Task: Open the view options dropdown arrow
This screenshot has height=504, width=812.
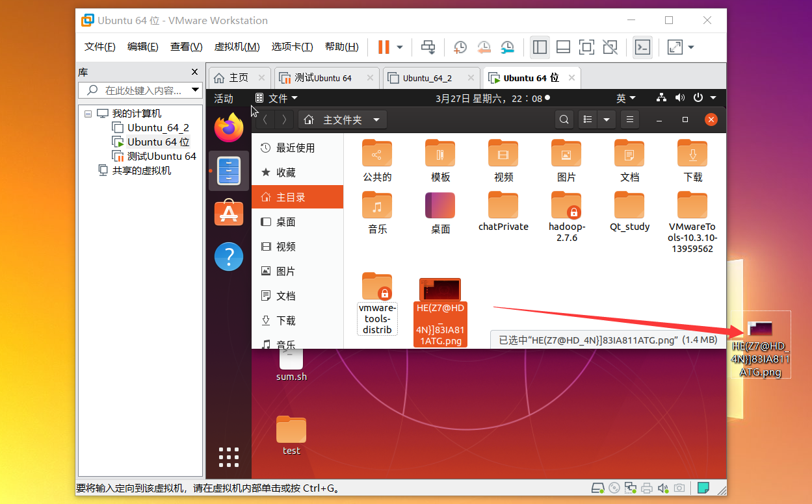Action: (607, 120)
